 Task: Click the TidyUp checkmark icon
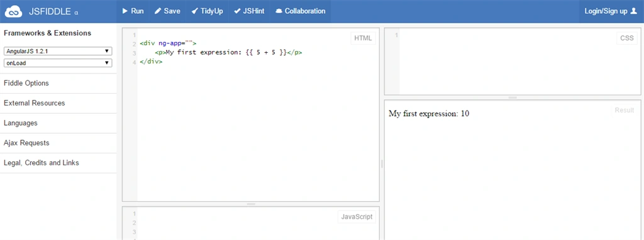point(195,11)
